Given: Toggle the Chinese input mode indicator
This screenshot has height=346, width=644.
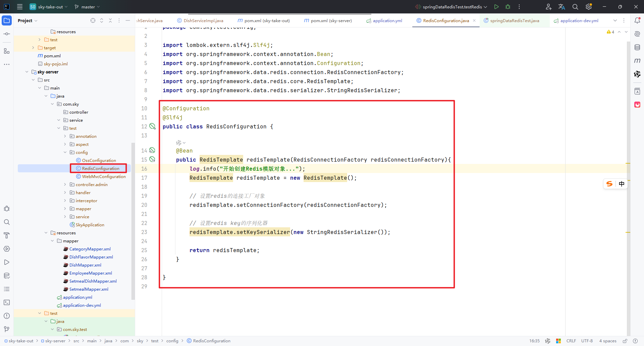Looking at the screenshot, I should click(x=622, y=184).
